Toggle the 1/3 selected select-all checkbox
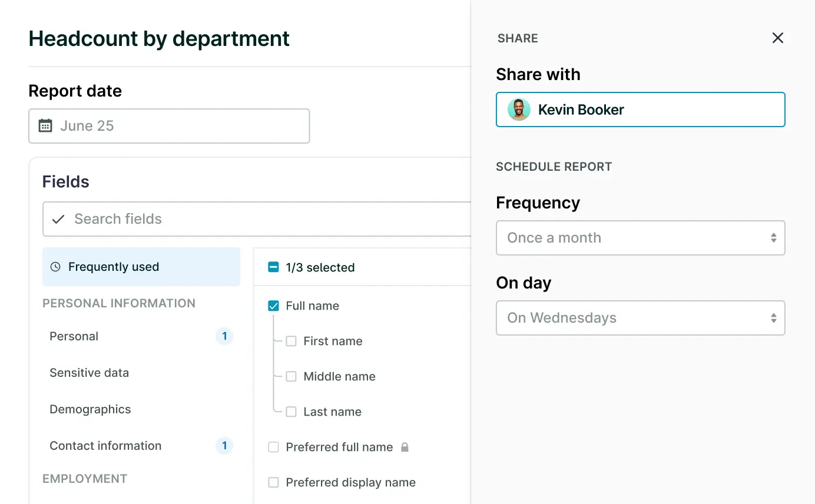 273,267
